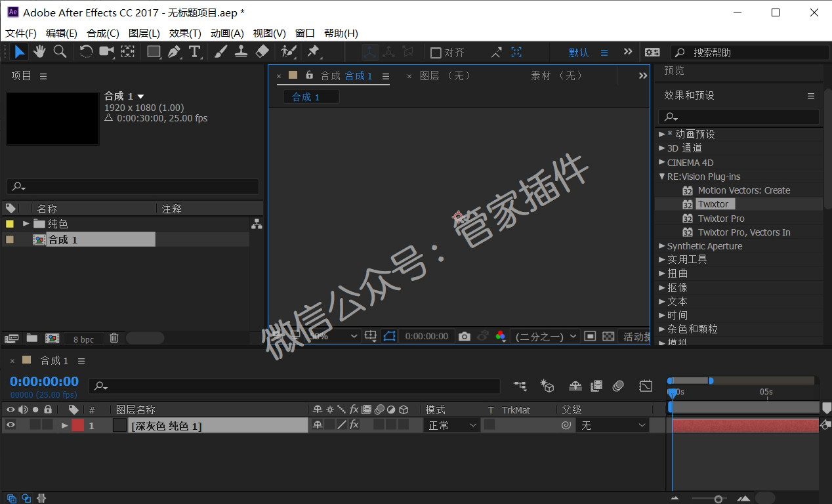This screenshot has width=832, height=504.
Task: Select the Selection arrow tool
Action: point(20,52)
